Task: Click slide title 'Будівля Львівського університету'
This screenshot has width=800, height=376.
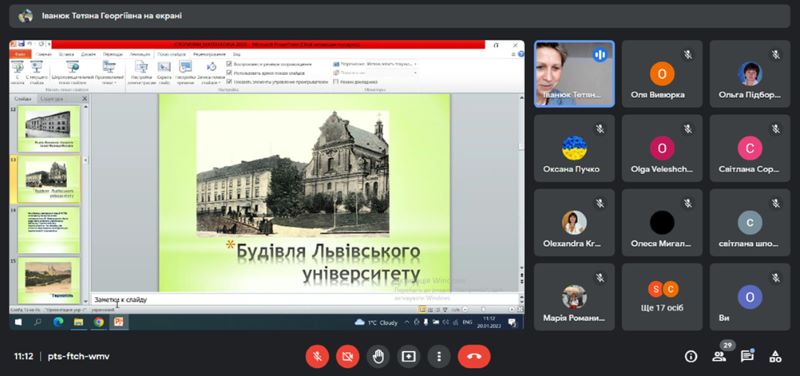Action: click(329, 263)
